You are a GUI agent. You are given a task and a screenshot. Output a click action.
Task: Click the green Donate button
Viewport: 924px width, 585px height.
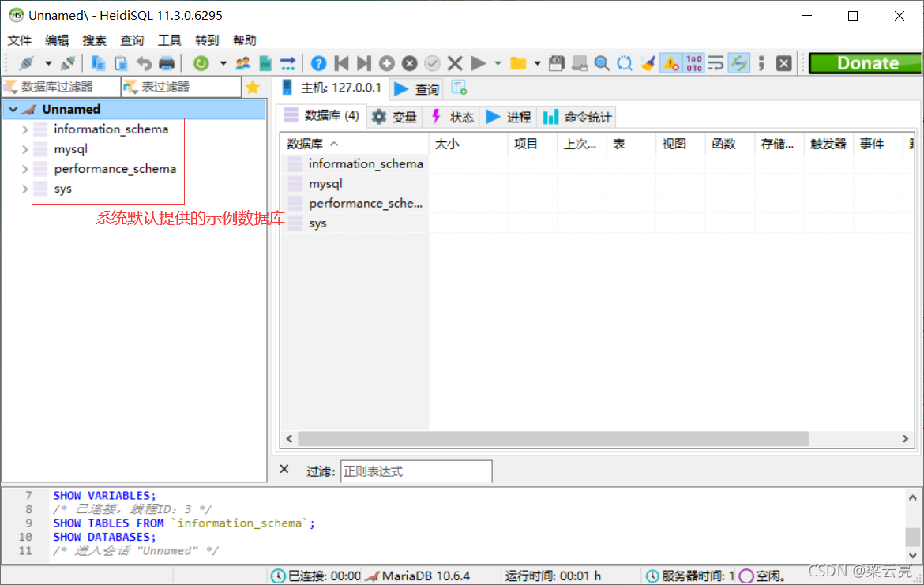(865, 63)
